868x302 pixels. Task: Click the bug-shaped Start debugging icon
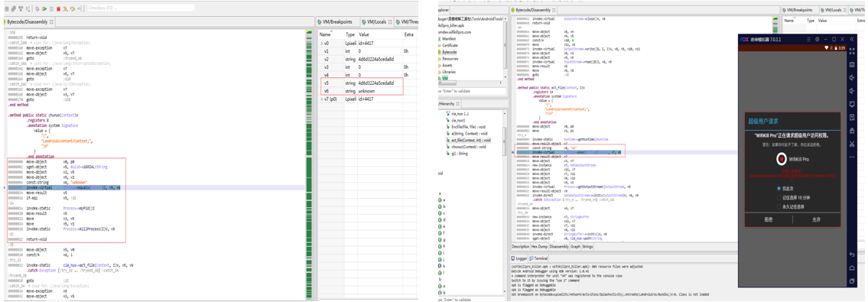point(37,9)
